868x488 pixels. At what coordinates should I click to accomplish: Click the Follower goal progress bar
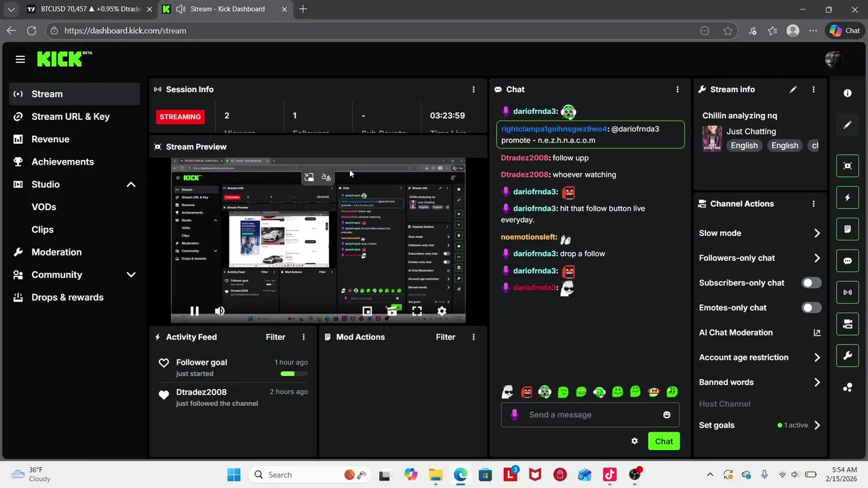(x=294, y=373)
